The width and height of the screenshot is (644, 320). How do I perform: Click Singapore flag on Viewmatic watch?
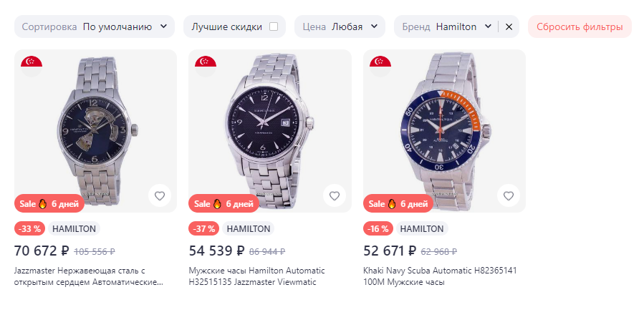206,64
